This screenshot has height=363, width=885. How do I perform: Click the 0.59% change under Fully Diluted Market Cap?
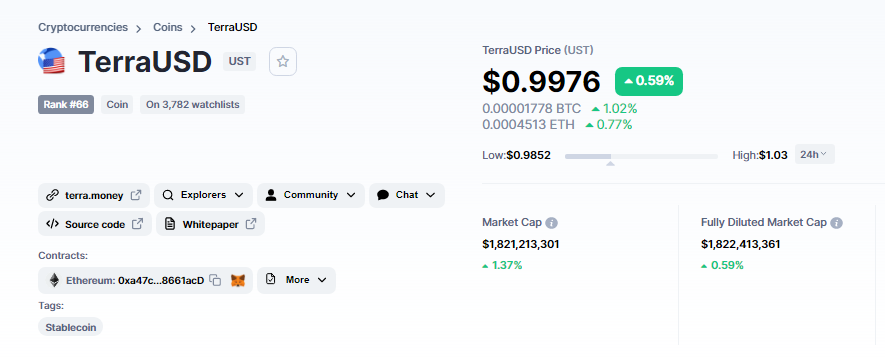(722, 265)
